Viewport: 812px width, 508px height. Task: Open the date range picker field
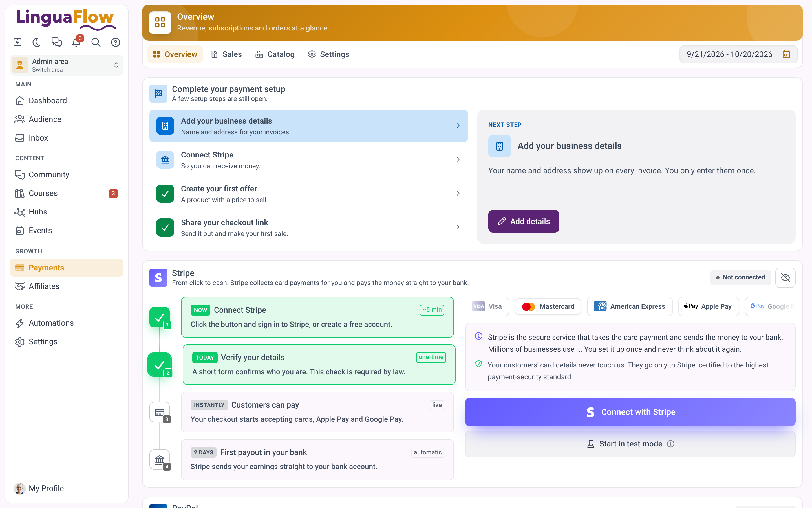coord(738,54)
